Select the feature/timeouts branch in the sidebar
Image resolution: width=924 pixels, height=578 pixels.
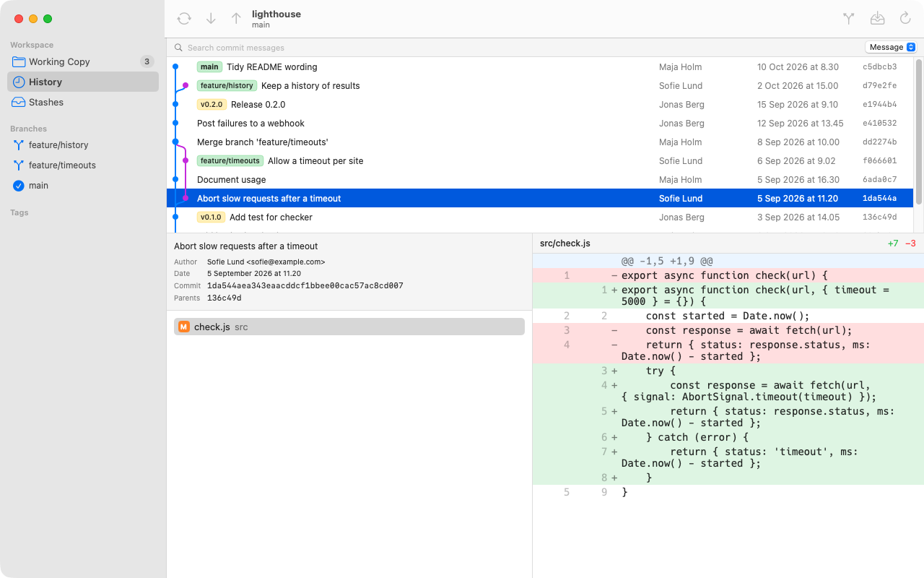(x=83, y=165)
